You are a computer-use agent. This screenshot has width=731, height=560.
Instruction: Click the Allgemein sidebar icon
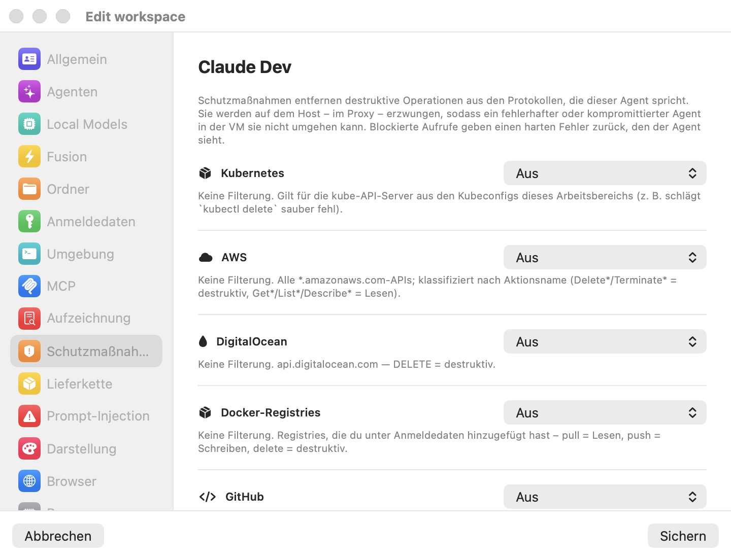tap(29, 59)
